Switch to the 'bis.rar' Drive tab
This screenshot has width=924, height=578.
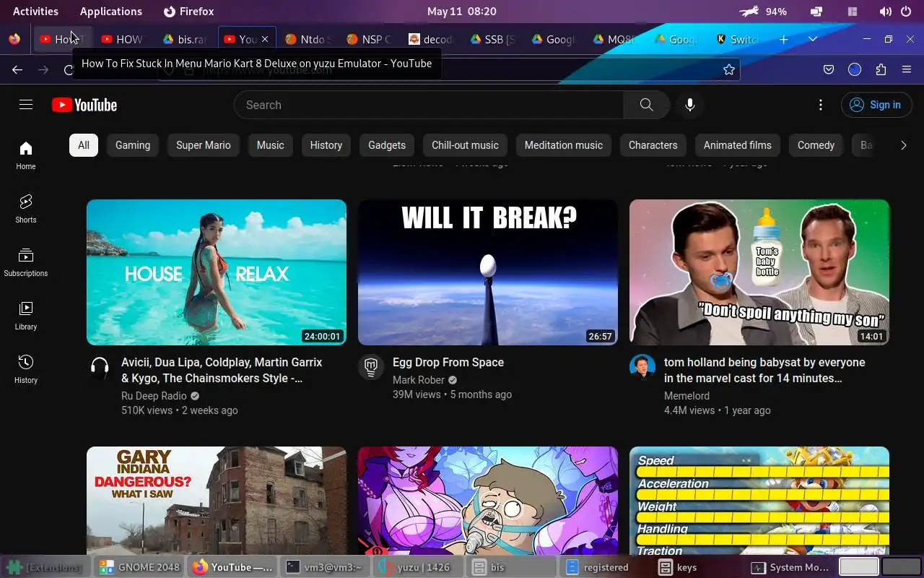pyautogui.click(x=186, y=39)
